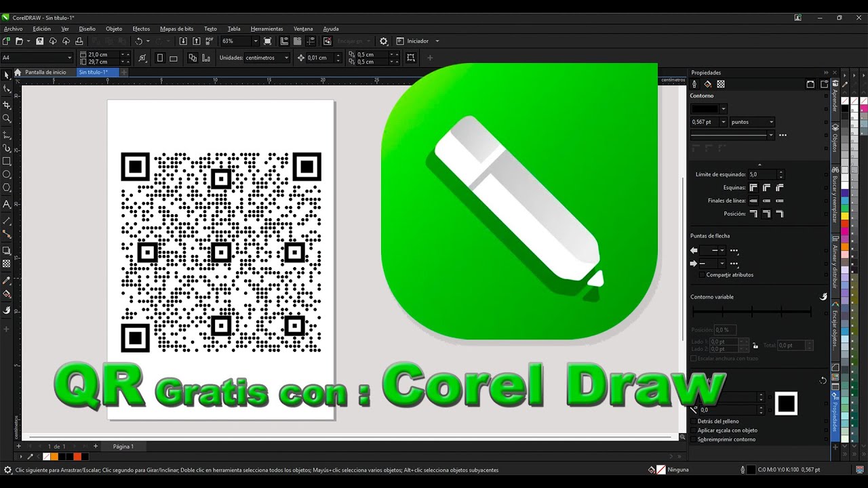Image resolution: width=868 pixels, height=488 pixels.
Task: Choose the first Finales de línea cap option
Action: click(753, 201)
